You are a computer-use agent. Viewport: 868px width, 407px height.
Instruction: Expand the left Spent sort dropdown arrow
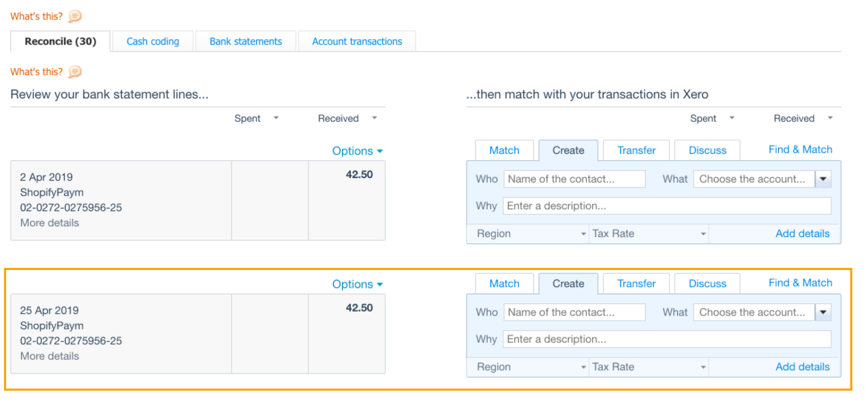click(x=276, y=118)
